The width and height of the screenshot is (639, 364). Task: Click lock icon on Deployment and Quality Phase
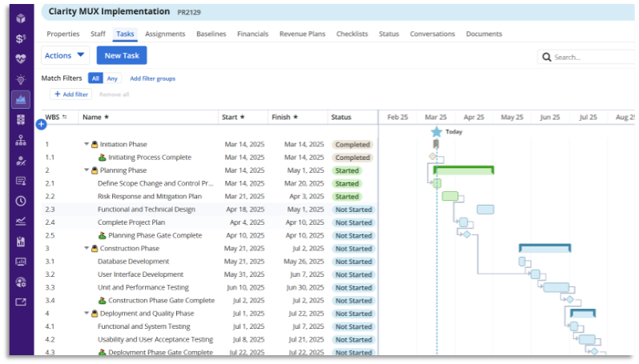point(94,314)
